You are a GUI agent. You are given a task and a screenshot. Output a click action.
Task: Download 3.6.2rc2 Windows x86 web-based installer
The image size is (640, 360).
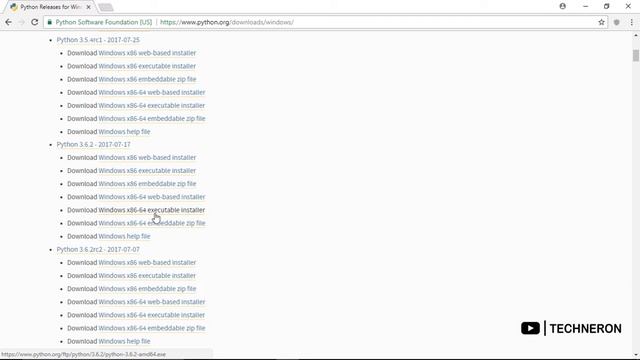coord(147,262)
